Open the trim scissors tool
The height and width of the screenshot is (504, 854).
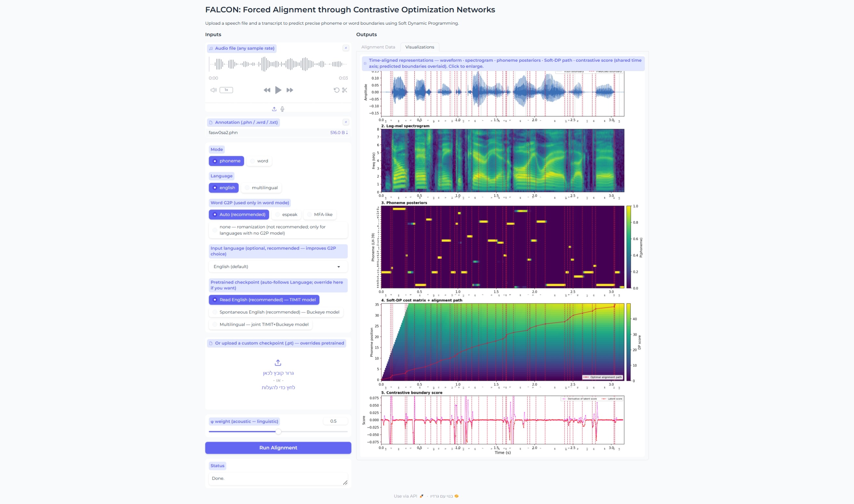pos(344,90)
